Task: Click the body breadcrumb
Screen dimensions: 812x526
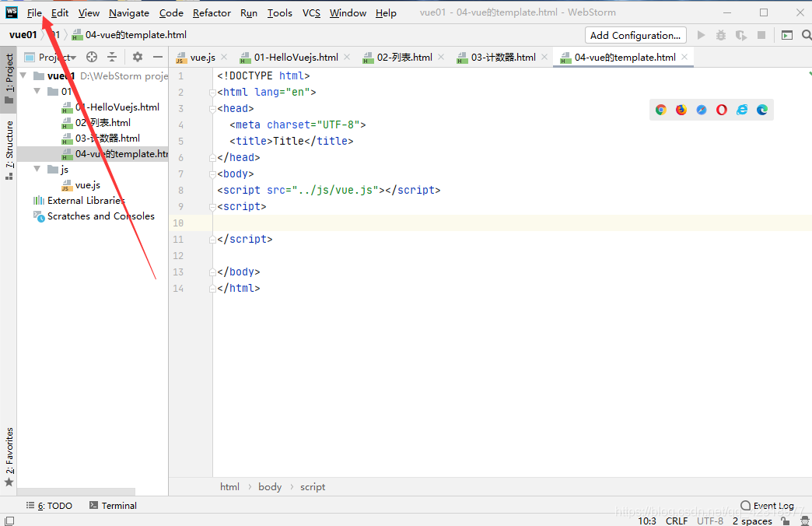Action: point(270,487)
